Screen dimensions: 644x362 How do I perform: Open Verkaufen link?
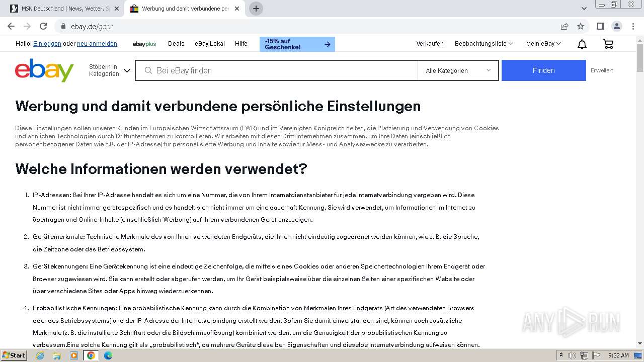click(x=430, y=44)
